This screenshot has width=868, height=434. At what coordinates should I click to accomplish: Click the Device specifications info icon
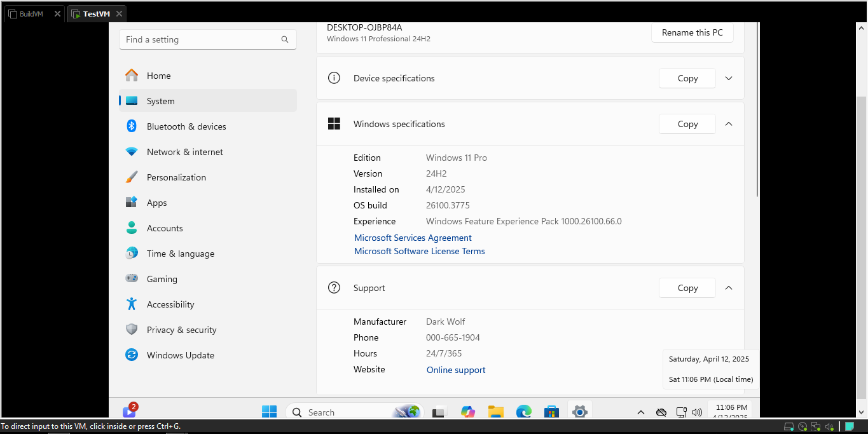pyautogui.click(x=334, y=78)
